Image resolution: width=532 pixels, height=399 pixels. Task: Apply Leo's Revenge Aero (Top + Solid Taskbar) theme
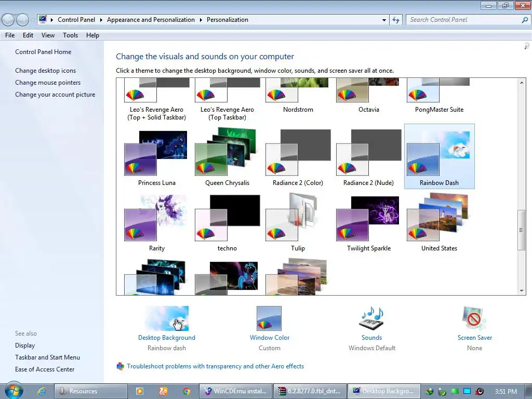(156, 100)
